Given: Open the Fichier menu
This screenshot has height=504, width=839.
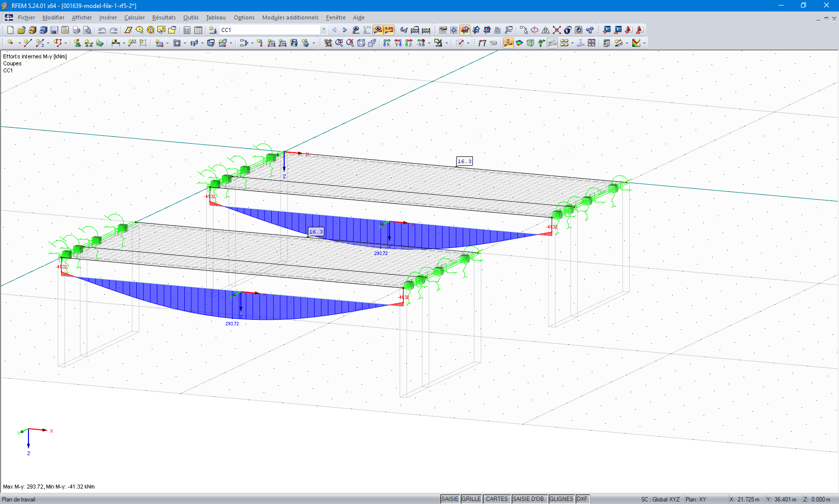Looking at the screenshot, I should pyautogui.click(x=26, y=17).
